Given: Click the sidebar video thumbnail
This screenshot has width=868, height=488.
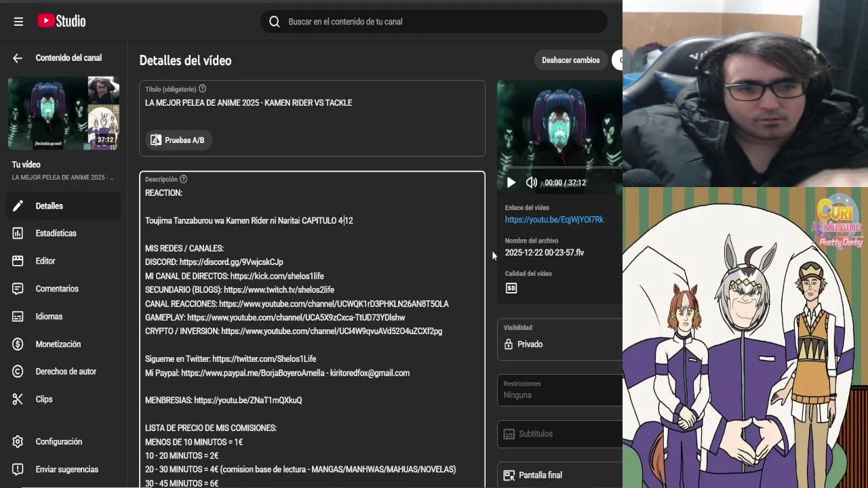Looking at the screenshot, I should click(64, 113).
